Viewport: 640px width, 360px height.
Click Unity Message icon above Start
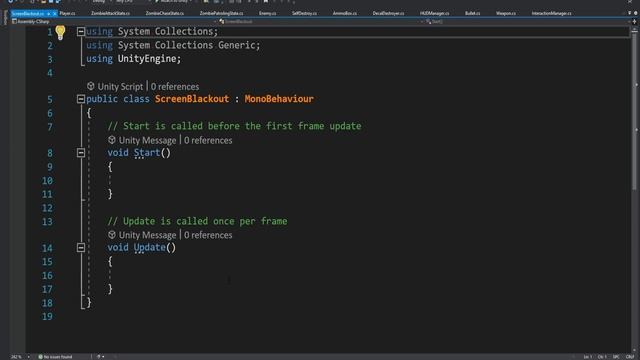[112, 140]
